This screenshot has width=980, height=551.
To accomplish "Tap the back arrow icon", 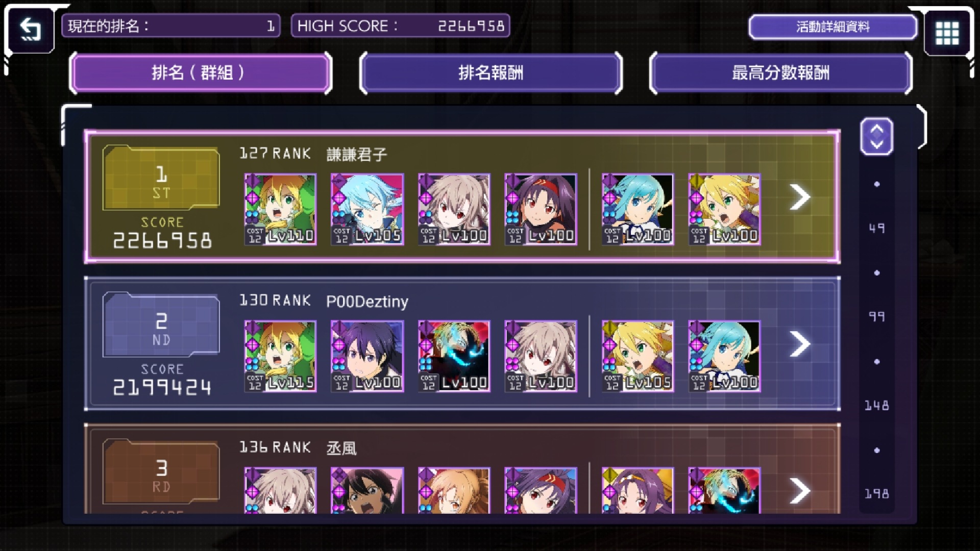I will click(x=30, y=30).
